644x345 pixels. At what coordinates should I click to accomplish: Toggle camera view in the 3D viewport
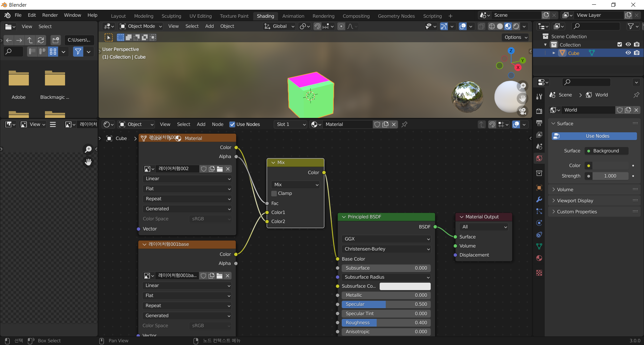[x=522, y=111]
